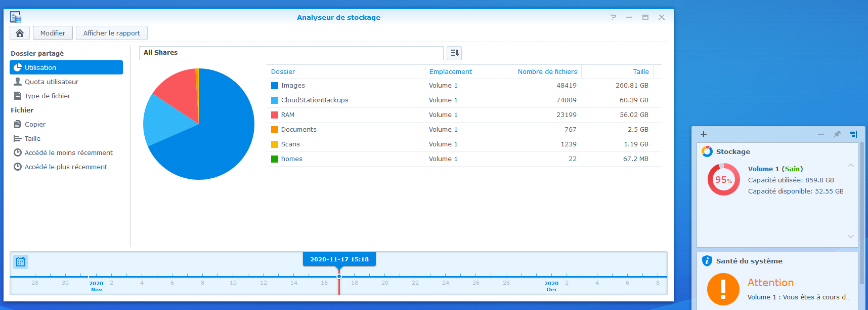The height and width of the screenshot is (310, 868).
Task: Click the help question mark icon
Action: (x=613, y=17)
